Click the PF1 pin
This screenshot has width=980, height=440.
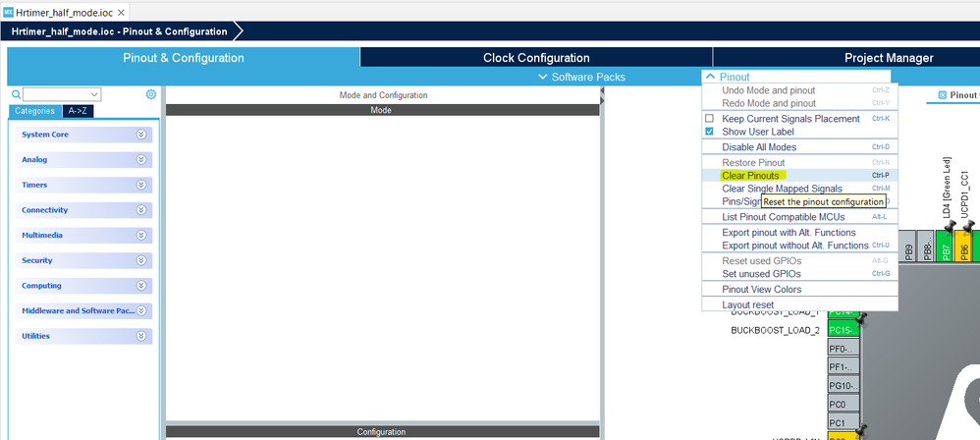click(x=844, y=367)
